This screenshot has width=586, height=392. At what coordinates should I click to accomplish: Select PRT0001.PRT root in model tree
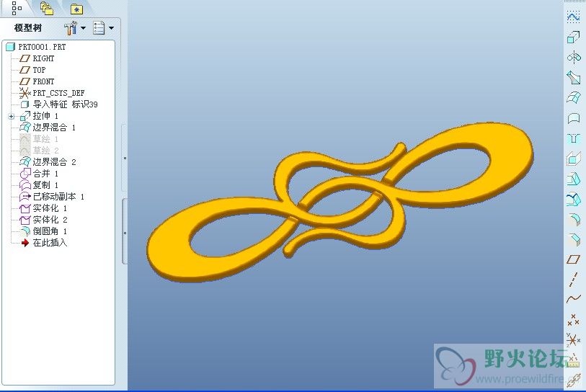tap(36, 47)
